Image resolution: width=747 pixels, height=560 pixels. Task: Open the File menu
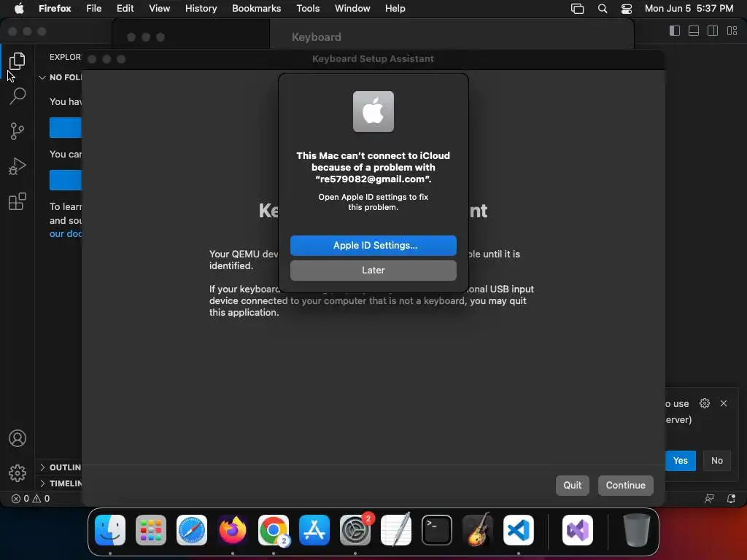(94, 8)
